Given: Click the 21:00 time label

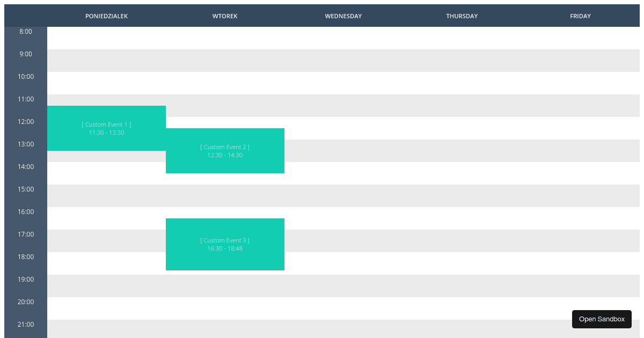Looking at the screenshot, I should pos(25,324).
